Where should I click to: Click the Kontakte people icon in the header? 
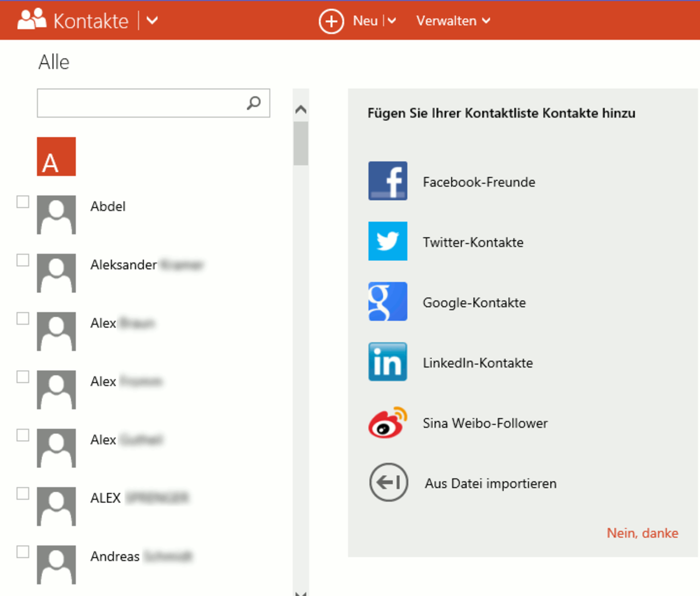(x=32, y=20)
